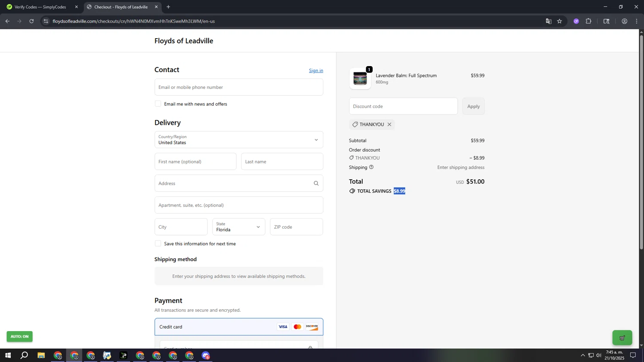This screenshot has height=362, width=644.
Task: Focus the City field
Action: [x=181, y=227]
